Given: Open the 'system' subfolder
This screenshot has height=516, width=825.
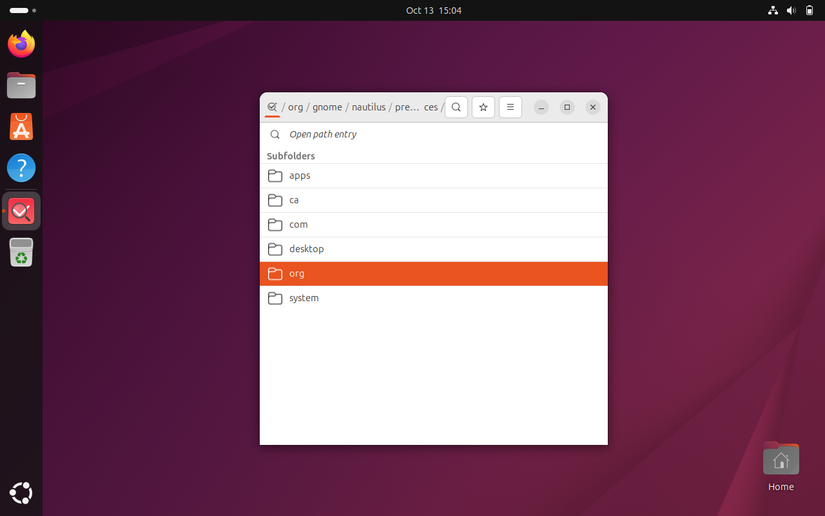Looking at the screenshot, I should (434, 298).
